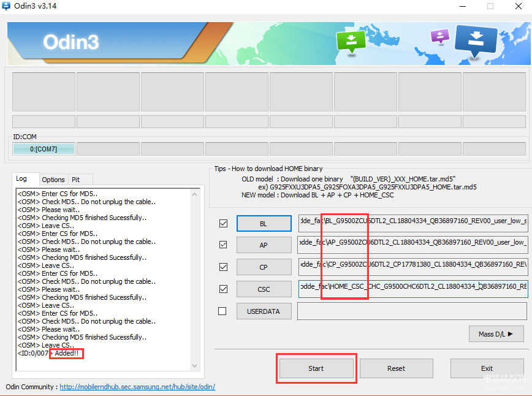
Task: Click the purple transfer icon in banner
Action: [439, 36]
